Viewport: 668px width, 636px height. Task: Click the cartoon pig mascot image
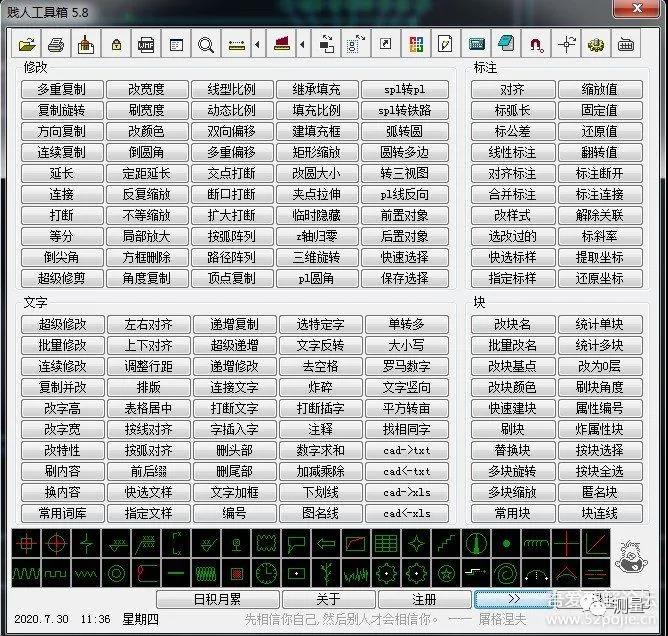click(631, 557)
